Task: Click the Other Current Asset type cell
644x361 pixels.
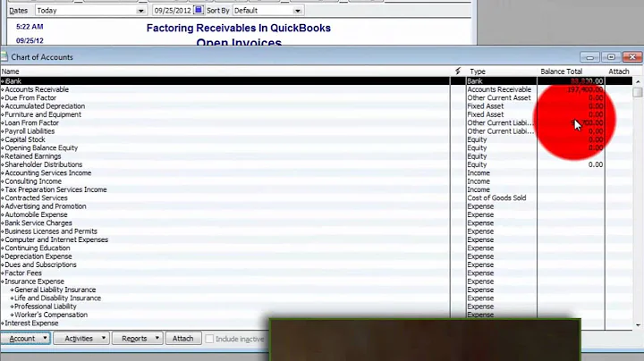Action: click(499, 97)
